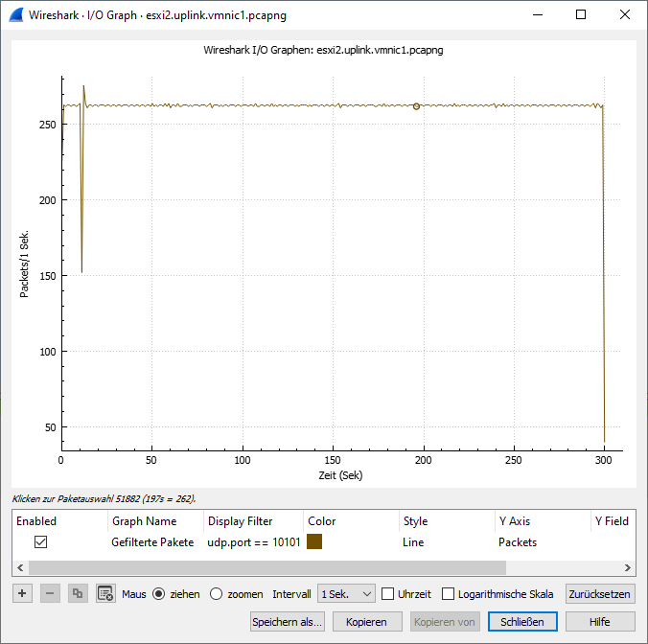Remove selected graph with minus button
The image size is (648, 644).
click(x=50, y=593)
